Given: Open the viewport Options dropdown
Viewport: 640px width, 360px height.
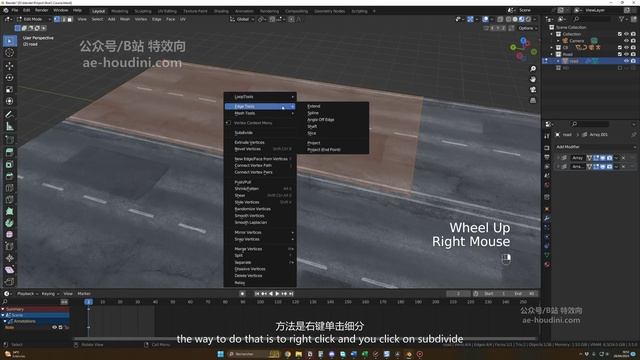Looking at the screenshot, I should 528,28.
